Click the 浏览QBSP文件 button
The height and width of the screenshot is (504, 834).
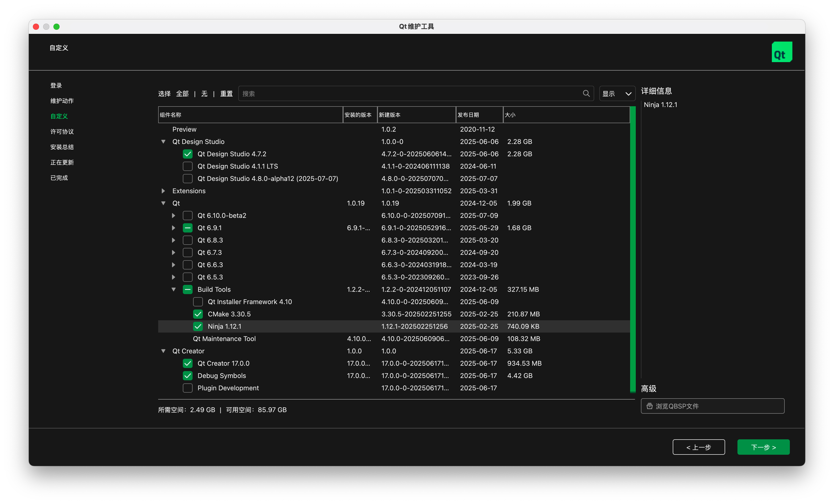pyautogui.click(x=713, y=406)
